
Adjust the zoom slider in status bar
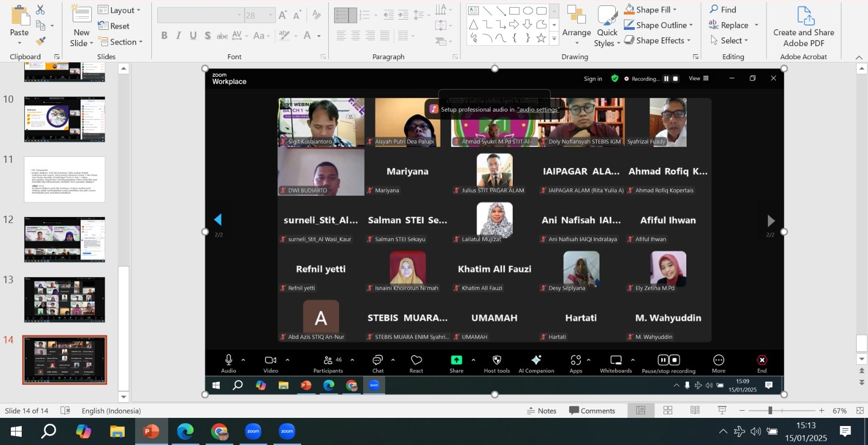click(x=770, y=411)
